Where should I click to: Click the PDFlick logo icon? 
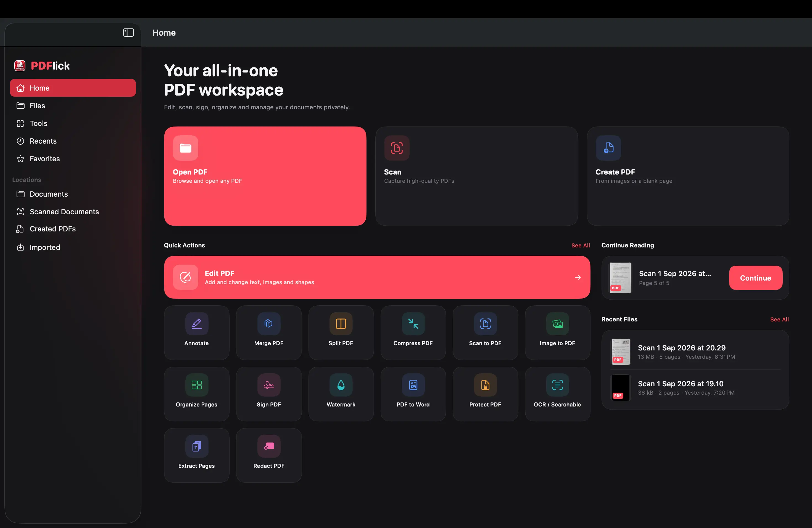click(20, 65)
